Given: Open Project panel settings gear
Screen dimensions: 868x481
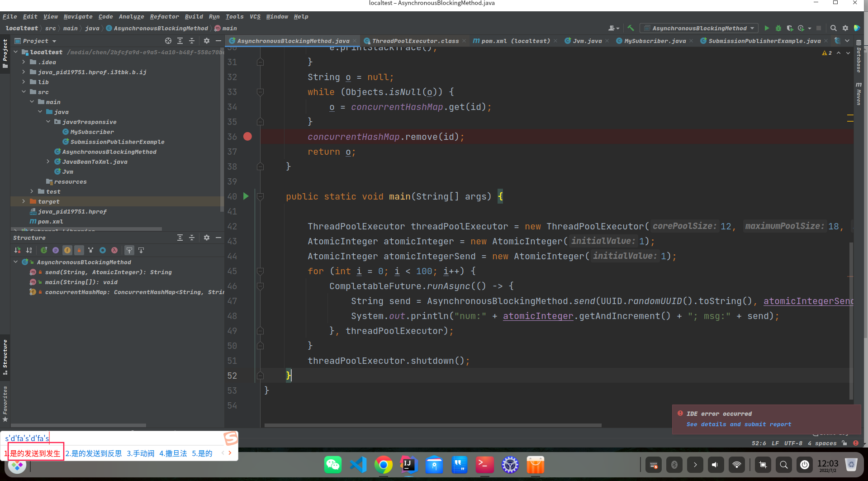Looking at the screenshot, I should pos(207,41).
